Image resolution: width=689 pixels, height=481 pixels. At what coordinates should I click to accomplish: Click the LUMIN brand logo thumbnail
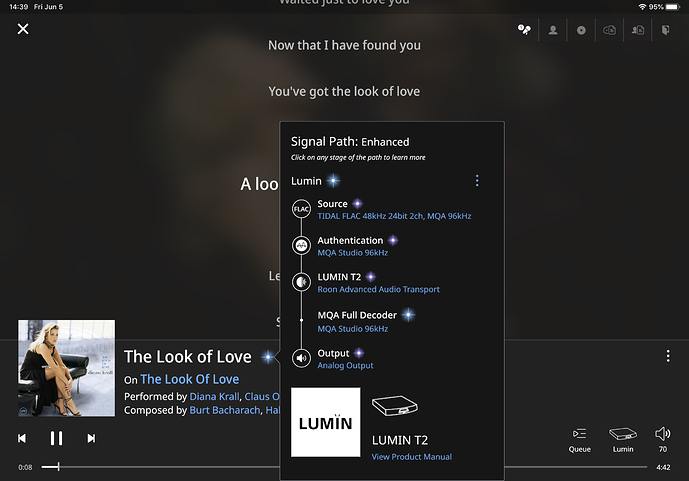[326, 422]
